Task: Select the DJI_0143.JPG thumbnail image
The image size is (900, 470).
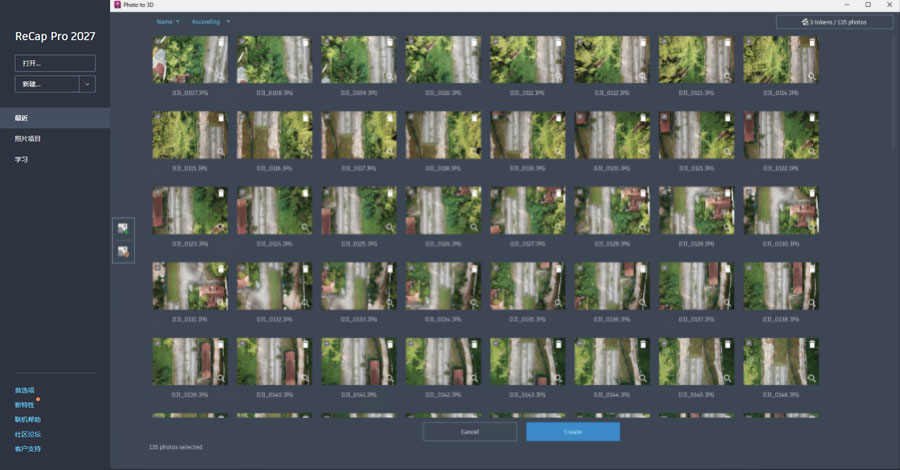Action: tap(527, 362)
